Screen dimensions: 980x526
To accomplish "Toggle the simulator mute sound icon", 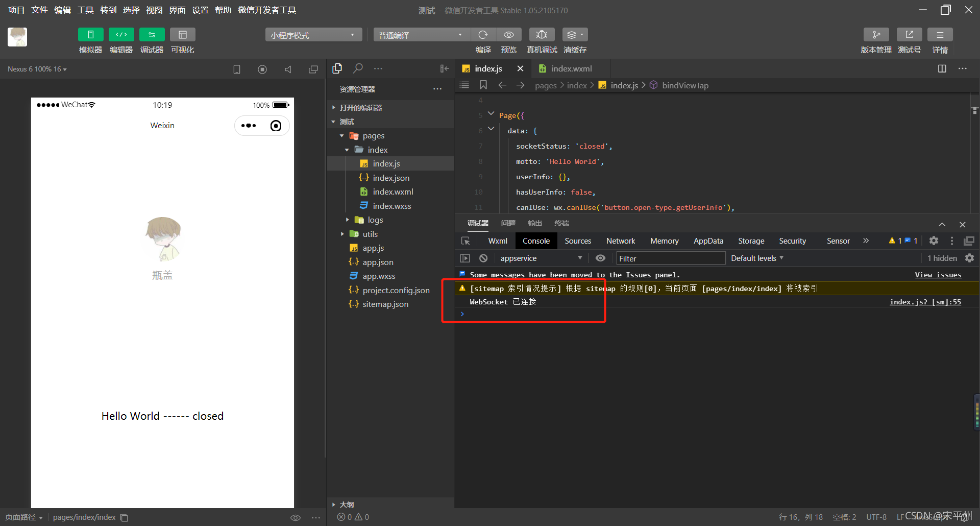I will click(288, 69).
